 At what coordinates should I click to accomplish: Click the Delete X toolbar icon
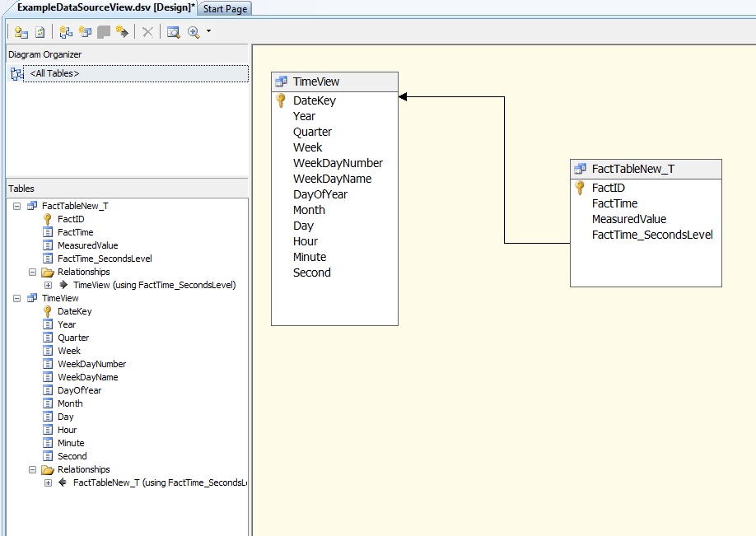tap(147, 32)
